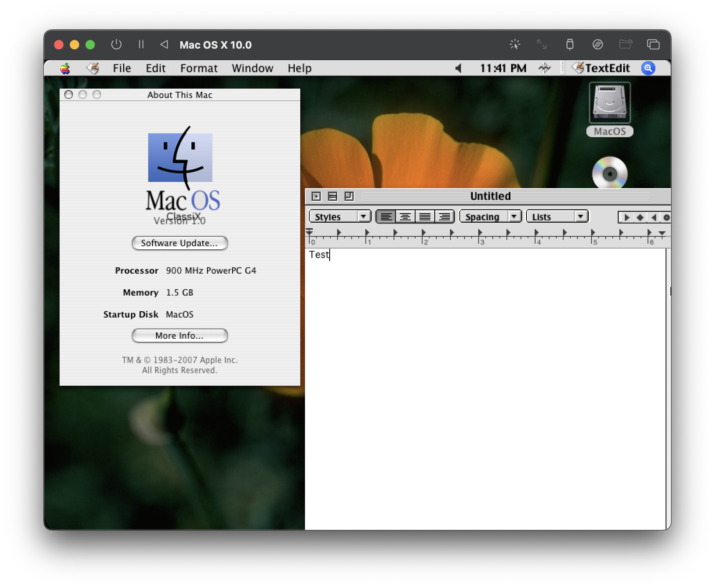Click Software Update button

180,243
